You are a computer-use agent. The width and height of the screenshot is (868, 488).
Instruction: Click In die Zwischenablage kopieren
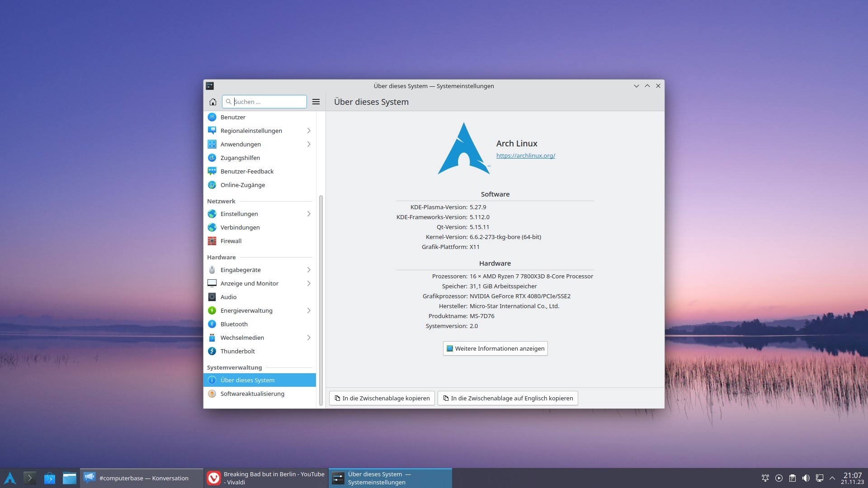point(382,398)
